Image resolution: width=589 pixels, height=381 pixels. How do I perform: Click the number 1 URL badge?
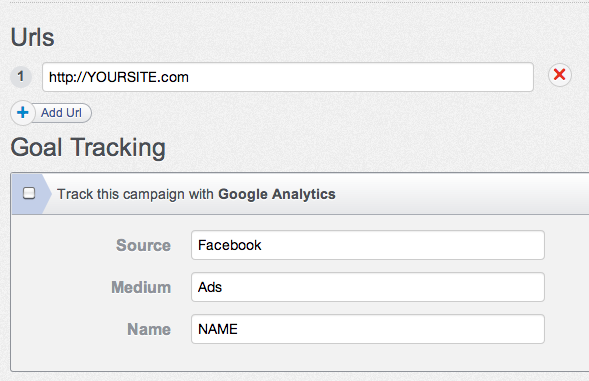[21, 77]
